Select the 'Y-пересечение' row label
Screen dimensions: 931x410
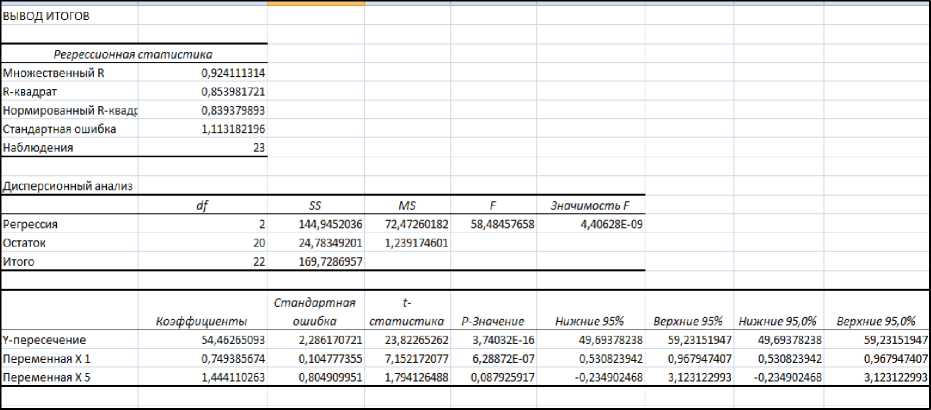(x=45, y=340)
